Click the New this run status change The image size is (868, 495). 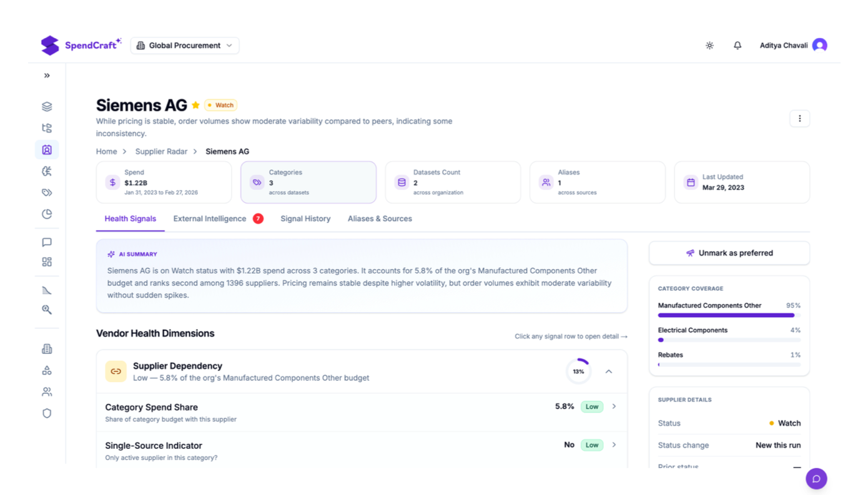pyautogui.click(x=778, y=445)
